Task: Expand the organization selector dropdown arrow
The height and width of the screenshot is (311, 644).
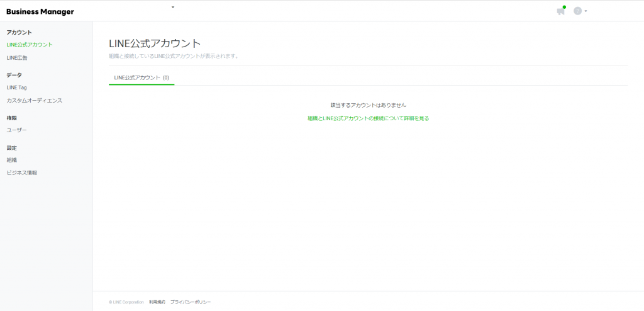Action: tap(173, 7)
